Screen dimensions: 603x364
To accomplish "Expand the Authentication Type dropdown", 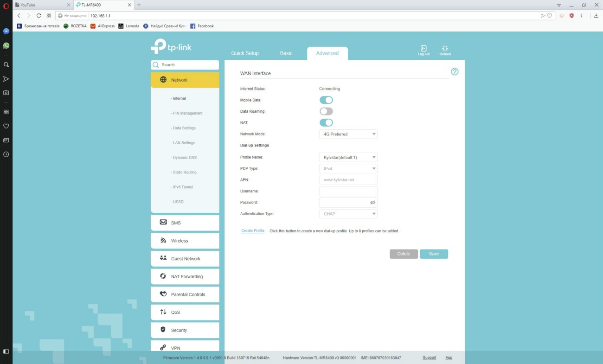I will click(x=348, y=214).
